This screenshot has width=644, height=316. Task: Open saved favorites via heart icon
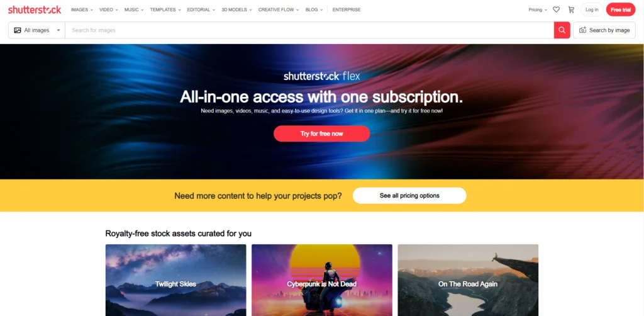click(x=556, y=9)
